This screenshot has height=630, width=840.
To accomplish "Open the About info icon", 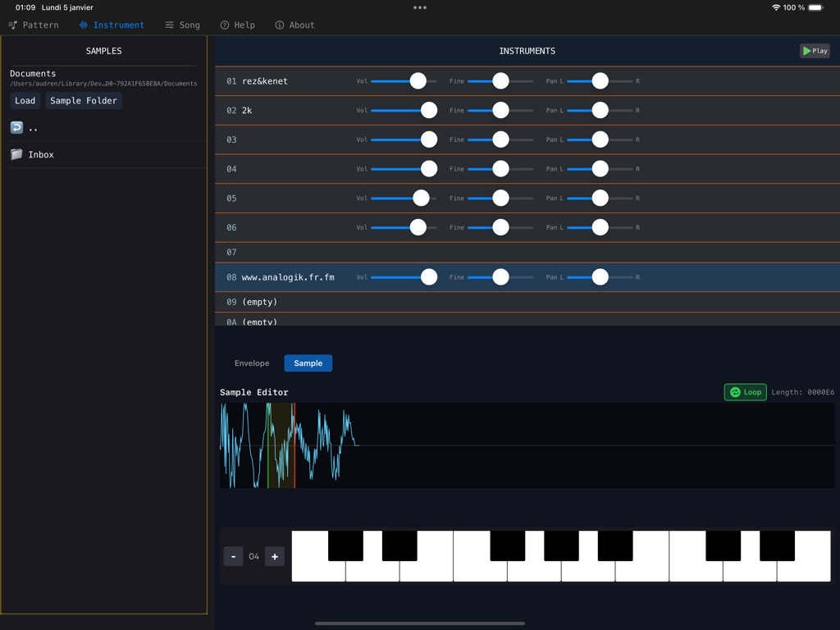I will (x=278, y=25).
